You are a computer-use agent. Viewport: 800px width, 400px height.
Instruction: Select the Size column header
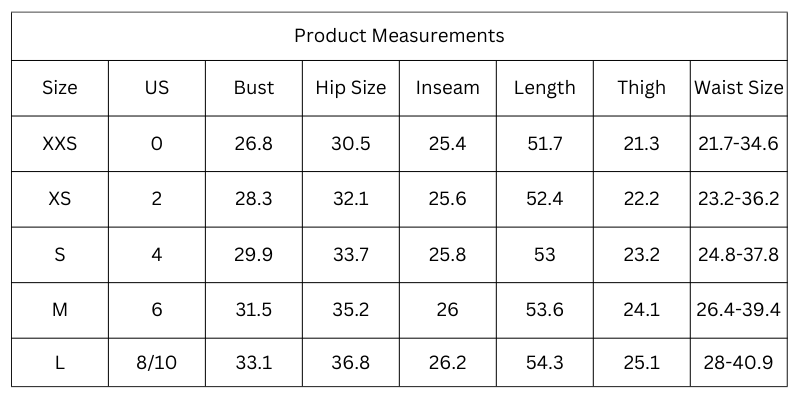click(60, 88)
